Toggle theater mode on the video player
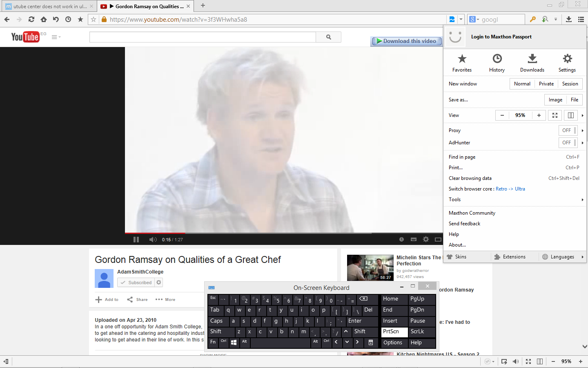This screenshot has height=368, width=588. 438,240
